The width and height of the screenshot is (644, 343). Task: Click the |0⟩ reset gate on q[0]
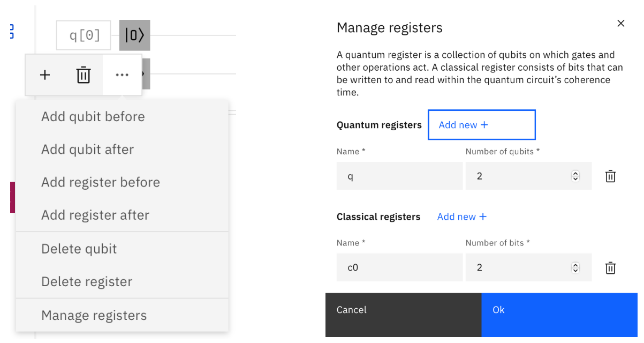click(x=134, y=35)
